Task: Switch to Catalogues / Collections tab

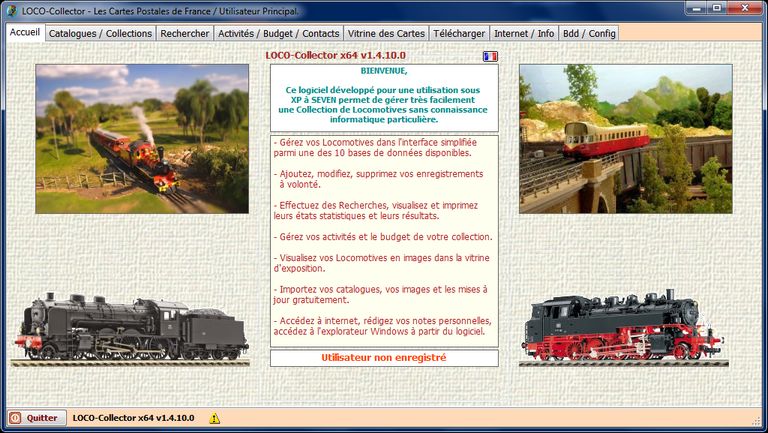Action: coord(100,33)
